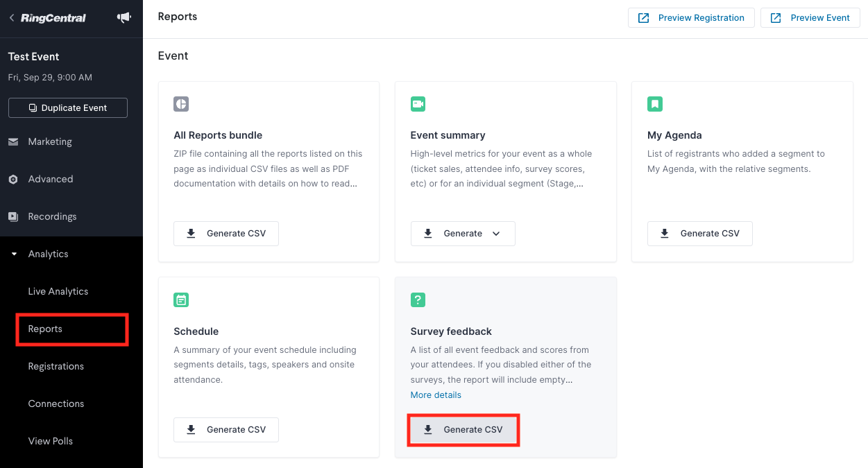Image resolution: width=868 pixels, height=468 pixels.
Task: Click the Preview Event button
Action: (x=810, y=18)
